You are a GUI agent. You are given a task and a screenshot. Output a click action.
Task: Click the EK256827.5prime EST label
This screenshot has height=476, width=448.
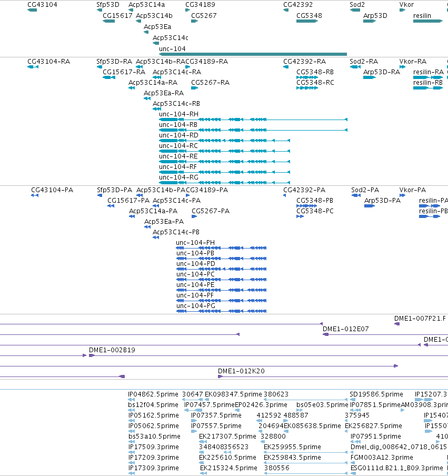(374, 426)
